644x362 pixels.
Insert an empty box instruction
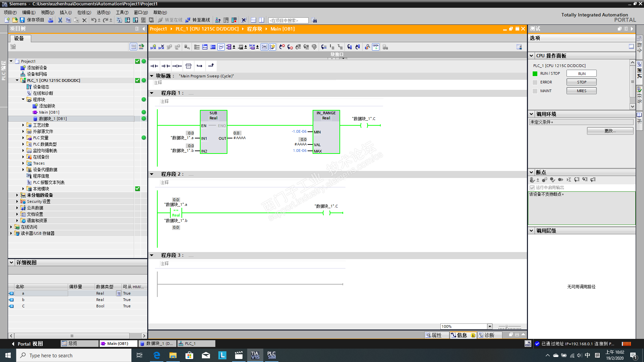(189, 66)
